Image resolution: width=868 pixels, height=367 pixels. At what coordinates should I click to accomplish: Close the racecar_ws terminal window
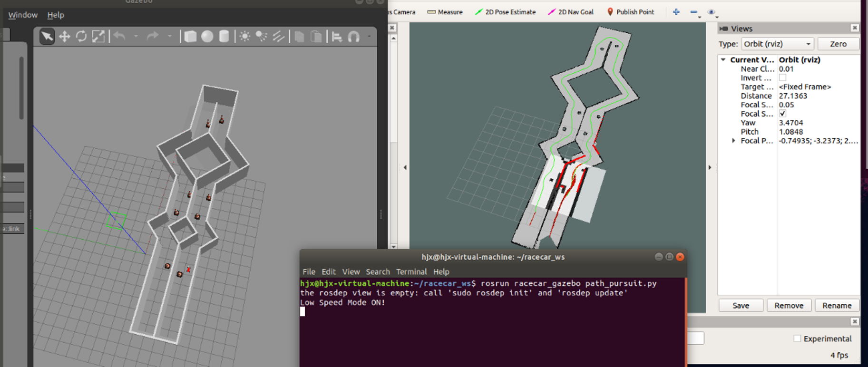click(680, 257)
